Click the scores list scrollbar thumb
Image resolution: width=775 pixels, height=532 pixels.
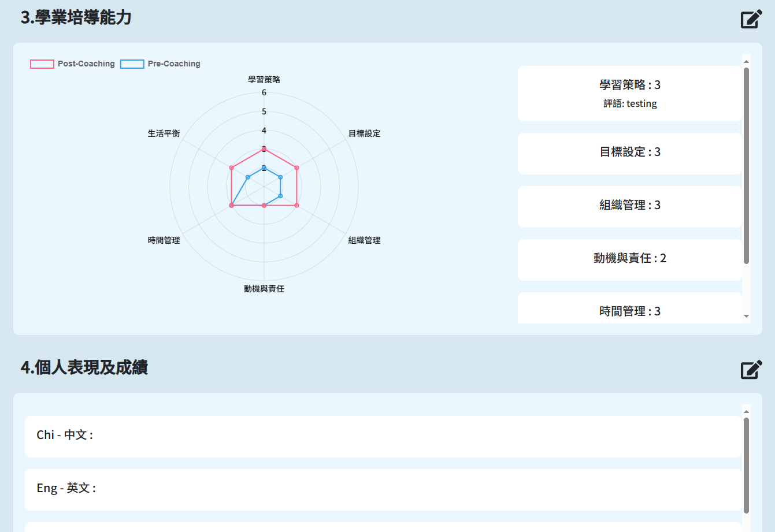tap(746, 166)
